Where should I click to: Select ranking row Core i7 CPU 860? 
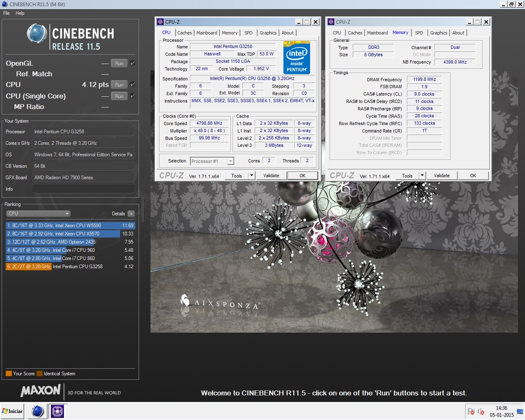coord(70,258)
